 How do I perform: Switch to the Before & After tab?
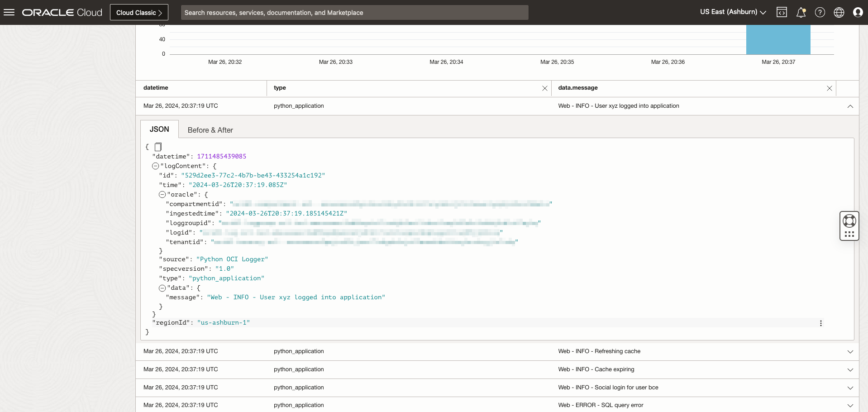coord(210,130)
